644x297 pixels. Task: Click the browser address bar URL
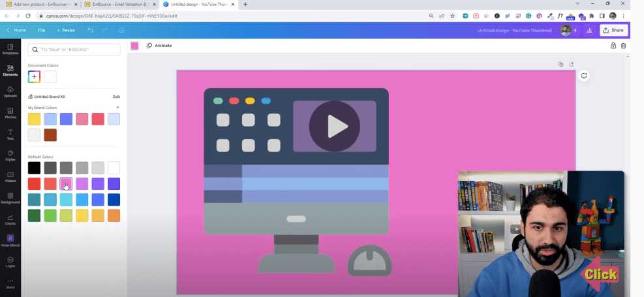(x=112, y=16)
